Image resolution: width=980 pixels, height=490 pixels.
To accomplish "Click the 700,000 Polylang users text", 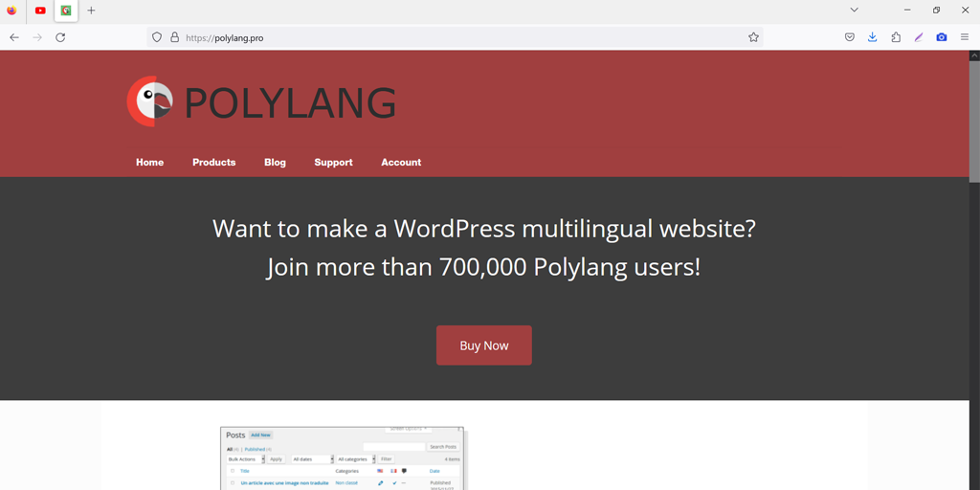I will click(x=483, y=268).
